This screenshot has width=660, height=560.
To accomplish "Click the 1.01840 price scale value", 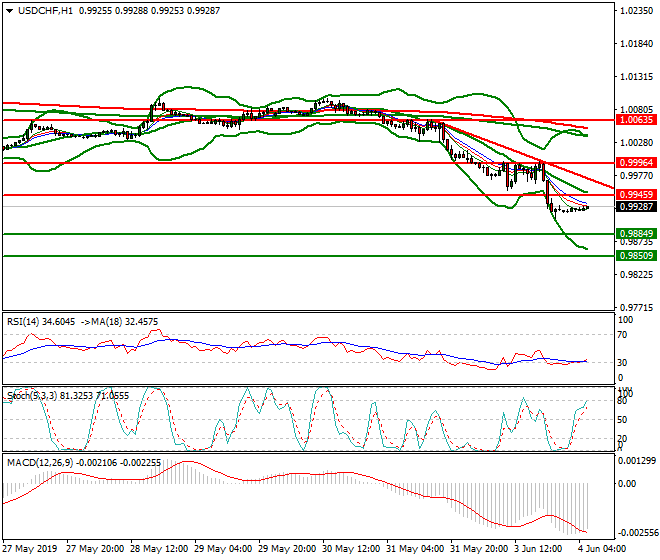I will [636, 44].
